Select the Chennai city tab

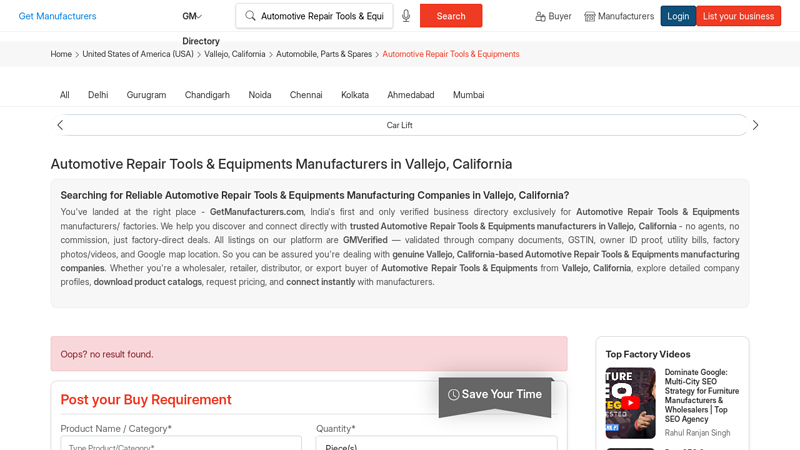pos(306,95)
